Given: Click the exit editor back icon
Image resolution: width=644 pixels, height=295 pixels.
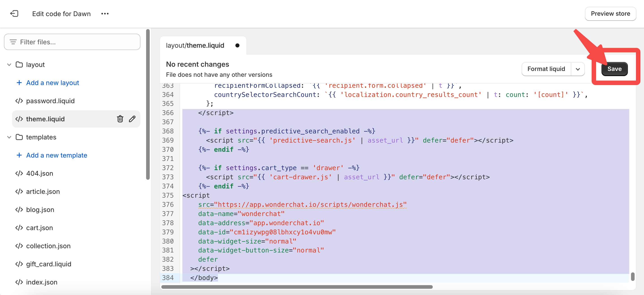Looking at the screenshot, I should pyautogui.click(x=14, y=13).
